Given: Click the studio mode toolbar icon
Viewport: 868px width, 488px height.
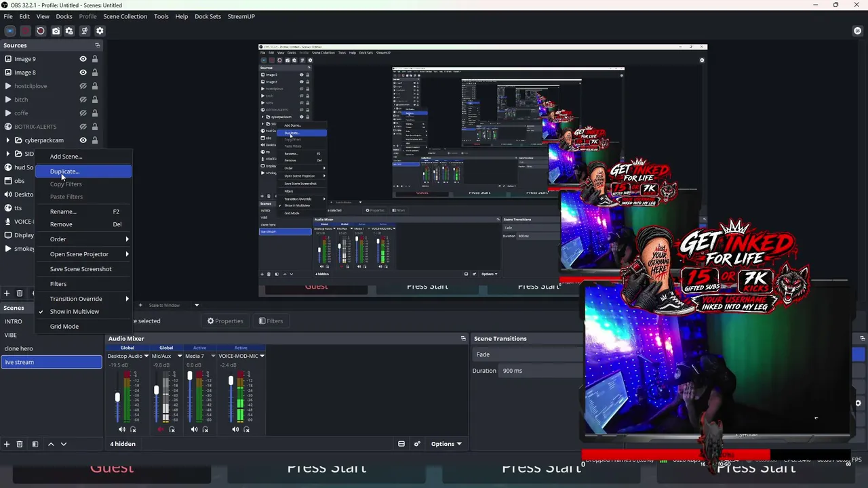Looking at the screenshot, I should coord(84,30).
